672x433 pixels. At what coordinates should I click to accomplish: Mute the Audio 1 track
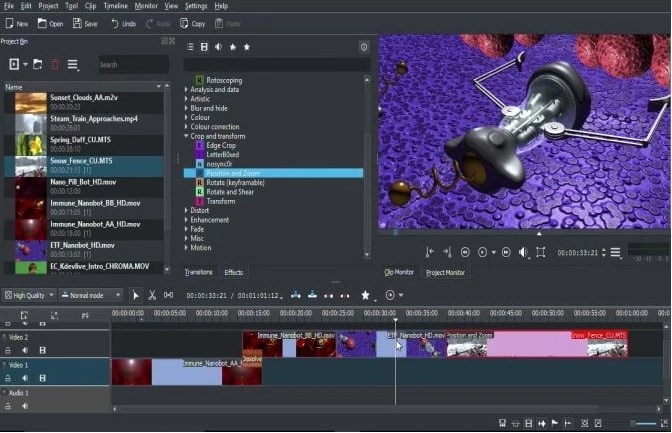(x=25, y=406)
